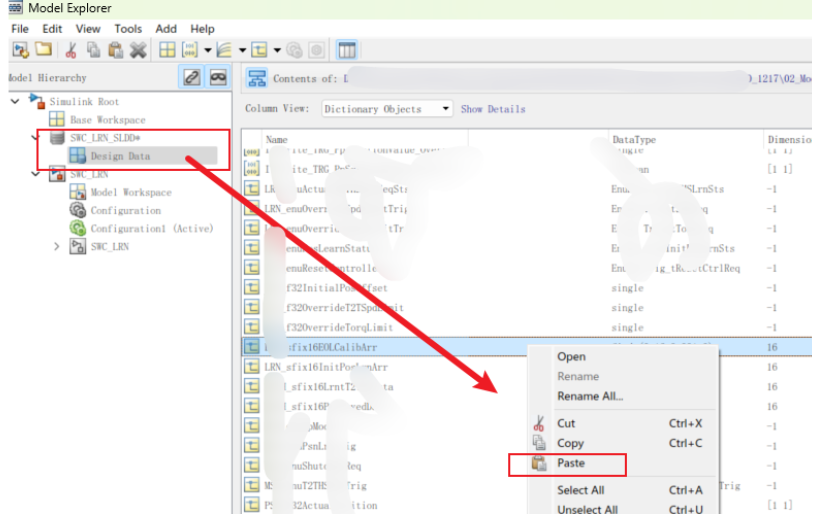Open the View menu

tap(88, 29)
